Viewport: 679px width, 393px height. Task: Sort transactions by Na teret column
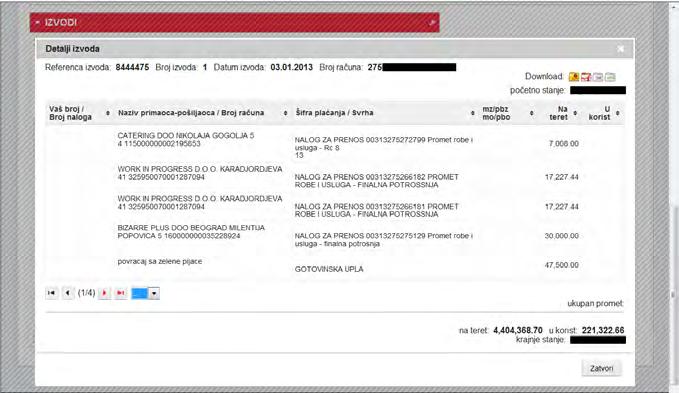[575, 113]
